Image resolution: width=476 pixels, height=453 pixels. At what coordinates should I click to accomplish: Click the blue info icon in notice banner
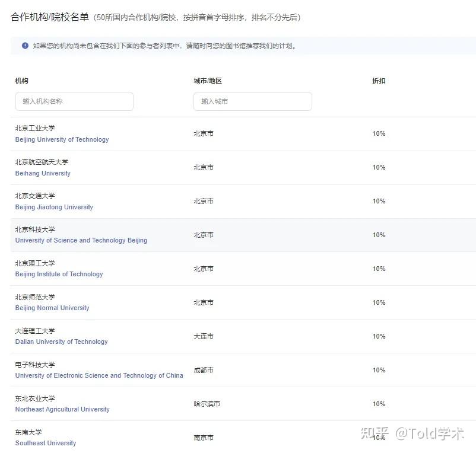[x=25, y=46]
